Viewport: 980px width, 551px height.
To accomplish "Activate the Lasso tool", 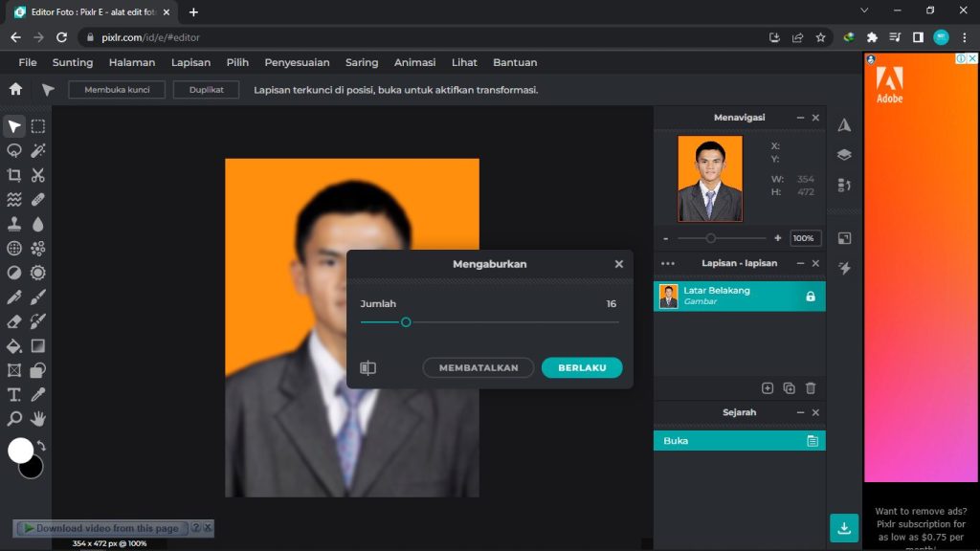I will (x=13, y=150).
